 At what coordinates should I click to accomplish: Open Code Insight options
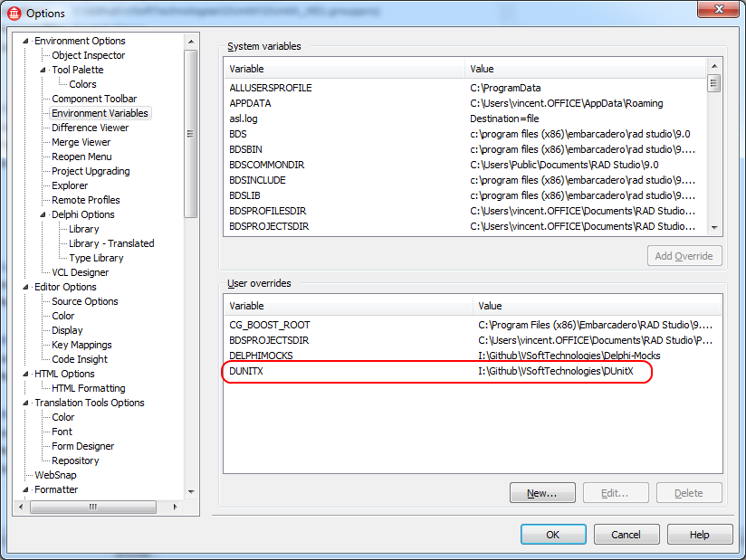pos(80,359)
